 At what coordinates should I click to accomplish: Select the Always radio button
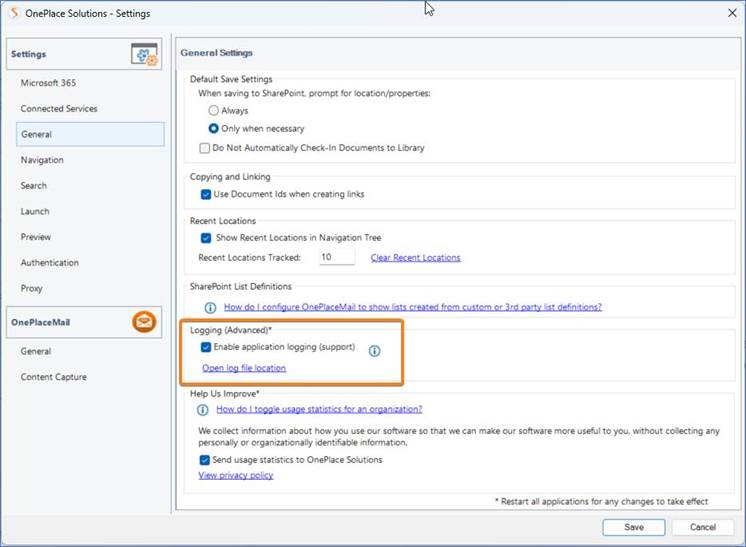(214, 110)
